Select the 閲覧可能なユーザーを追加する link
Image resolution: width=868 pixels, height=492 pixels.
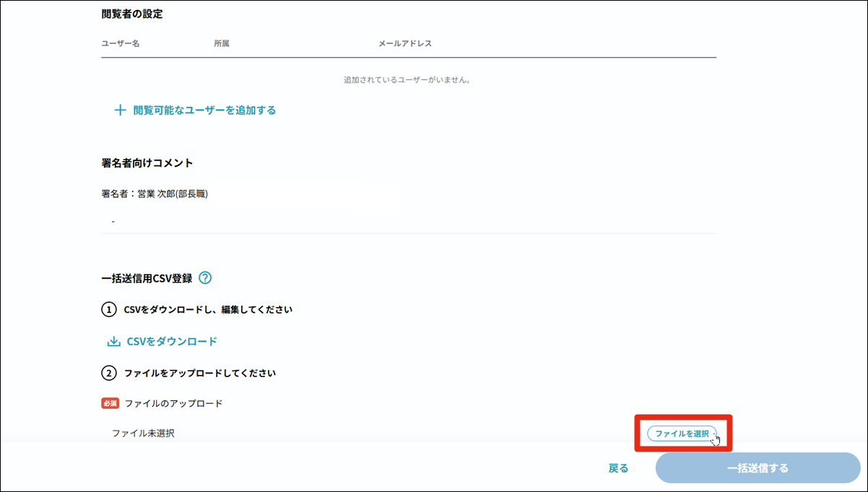coord(204,111)
